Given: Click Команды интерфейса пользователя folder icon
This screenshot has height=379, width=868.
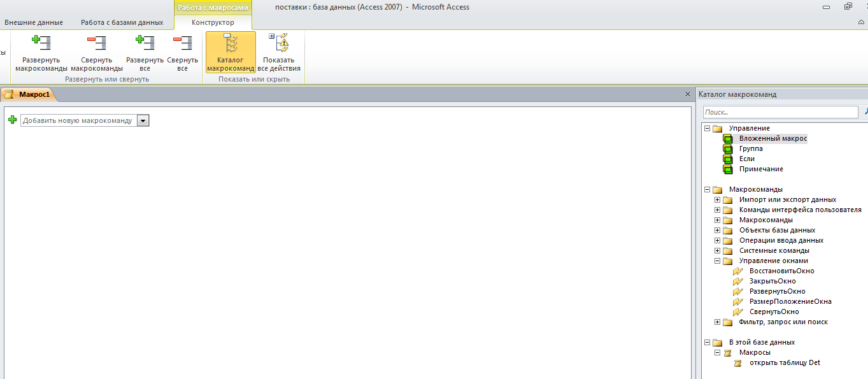Looking at the screenshot, I should click(x=728, y=210).
